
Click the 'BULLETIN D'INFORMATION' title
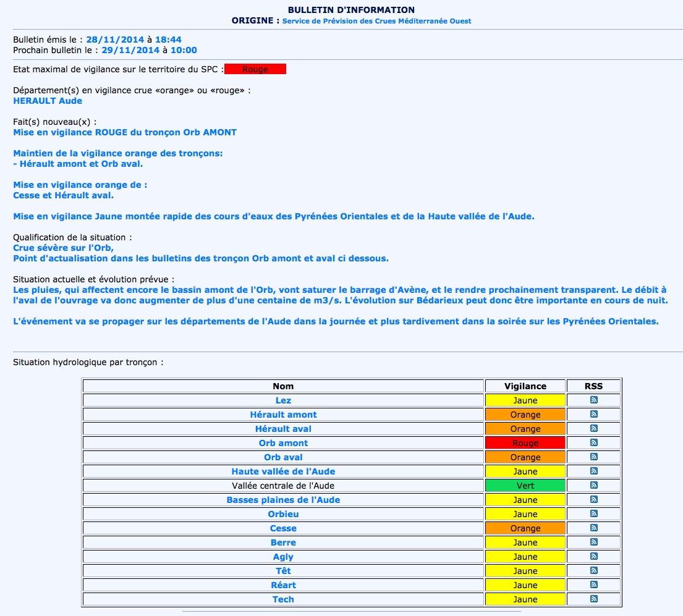click(x=351, y=10)
